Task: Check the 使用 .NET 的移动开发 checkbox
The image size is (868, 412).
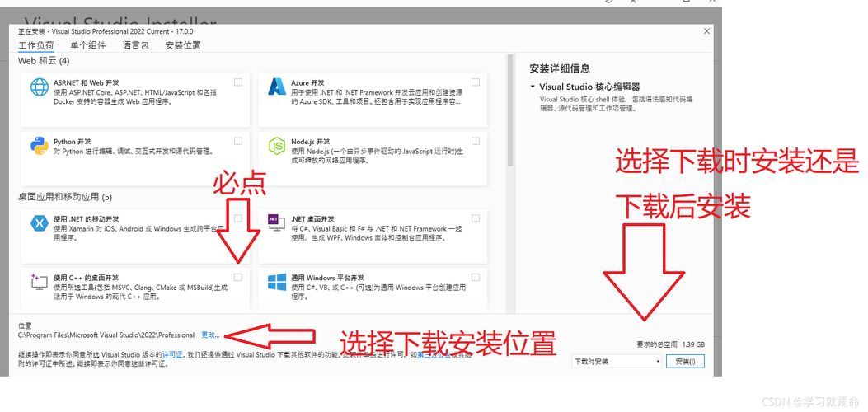Action: (238, 218)
